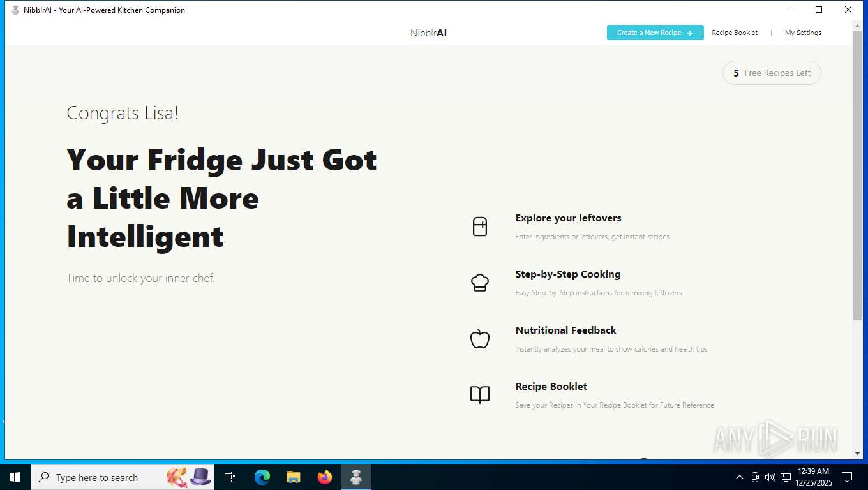Screen dimensions: 868x490
Task: Click the open book icon for Recipe Booklet
Action: click(x=480, y=395)
